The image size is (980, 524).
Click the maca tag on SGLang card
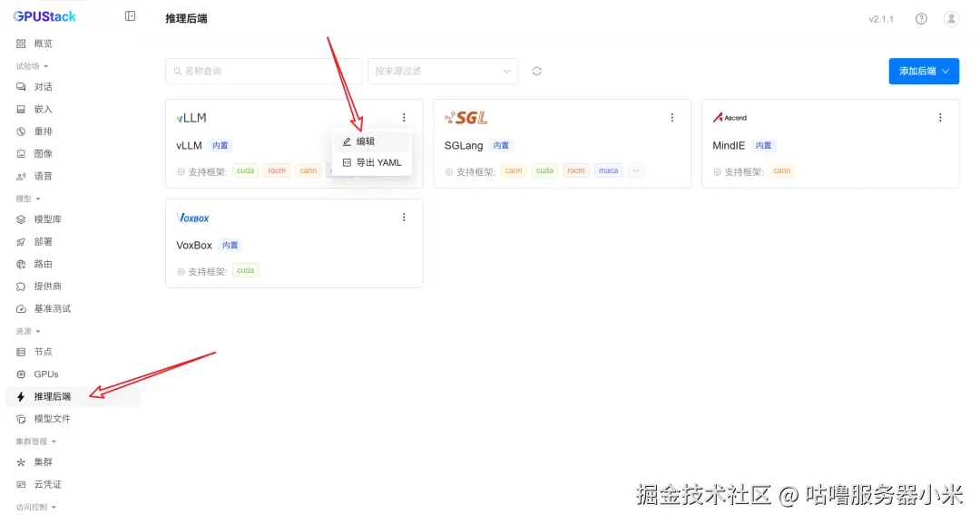tap(608, 170)
